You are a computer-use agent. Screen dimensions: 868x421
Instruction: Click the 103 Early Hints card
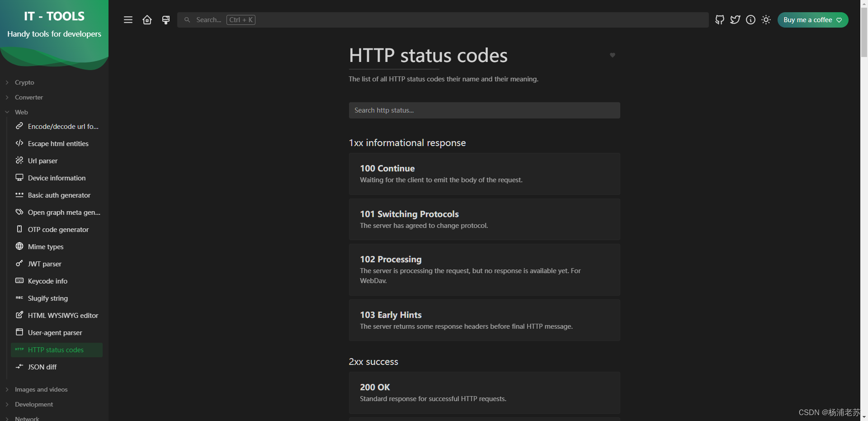pos(484,320)
